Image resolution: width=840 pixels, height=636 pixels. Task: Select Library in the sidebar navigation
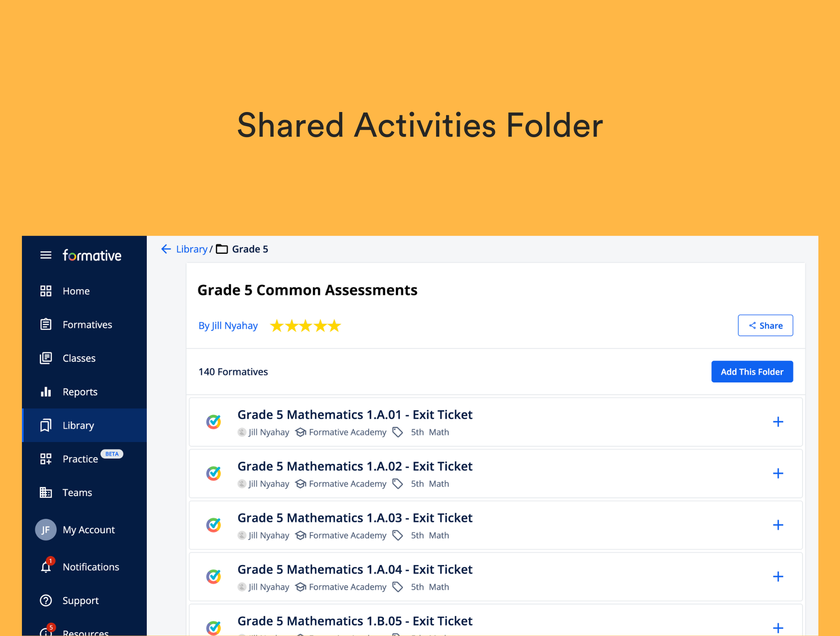point(78,425)
